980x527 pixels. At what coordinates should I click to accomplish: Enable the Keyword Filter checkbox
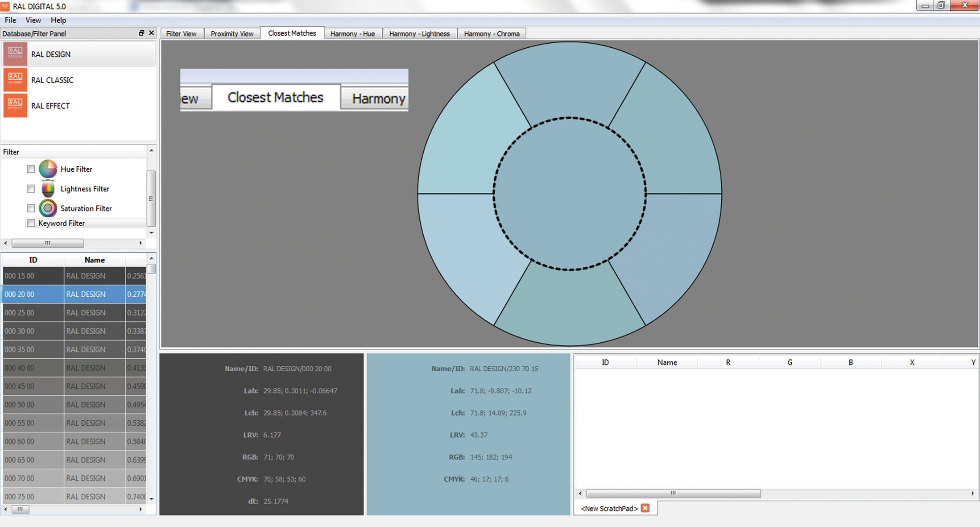(31, 223)
